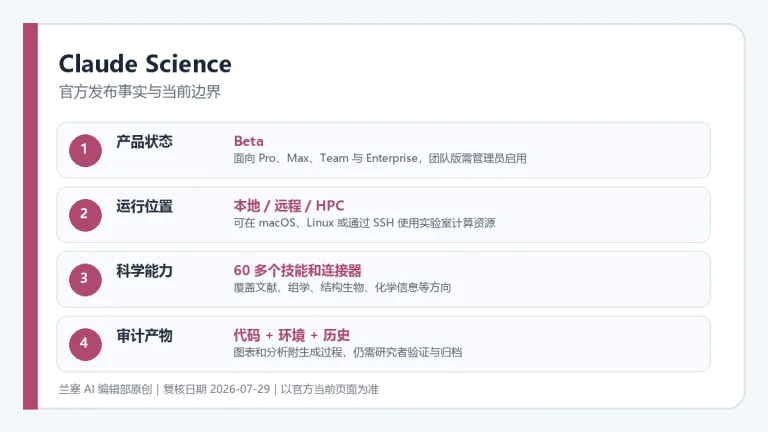768x432 pixels.
Task: Click the 60 多个技能和连接器 text
Action: click(x=297, y=270)
